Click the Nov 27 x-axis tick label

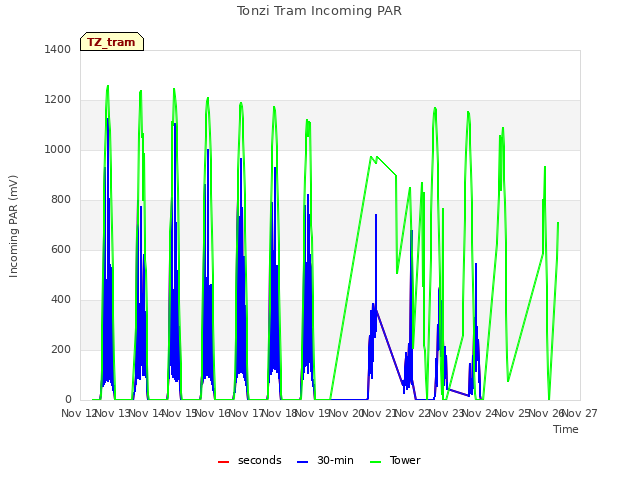pos(580,413)
